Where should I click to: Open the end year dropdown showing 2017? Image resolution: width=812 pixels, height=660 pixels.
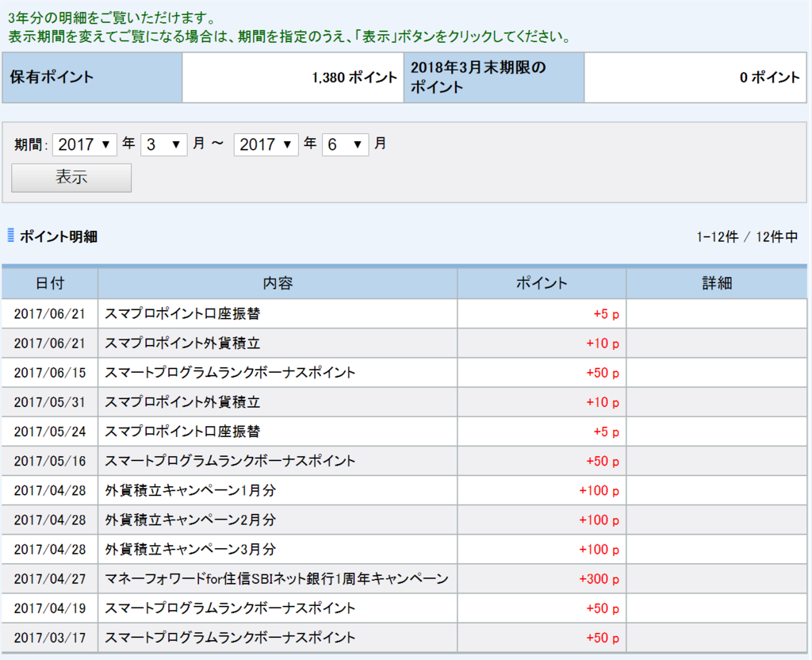266,144
